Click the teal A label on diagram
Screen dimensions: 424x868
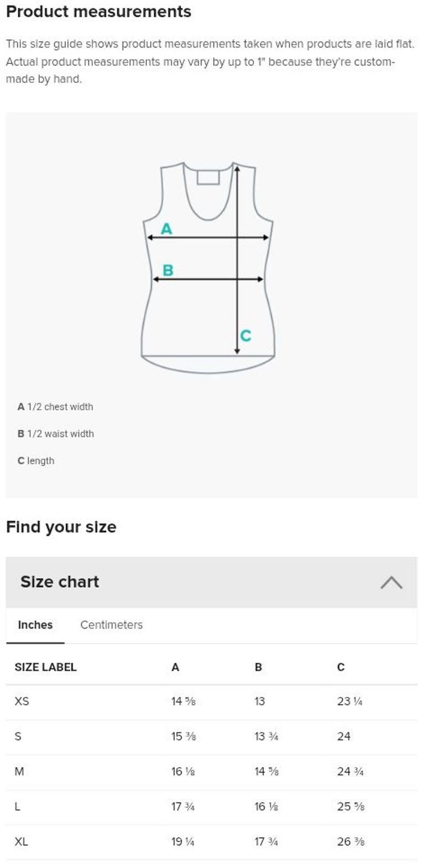click(166, 228)
